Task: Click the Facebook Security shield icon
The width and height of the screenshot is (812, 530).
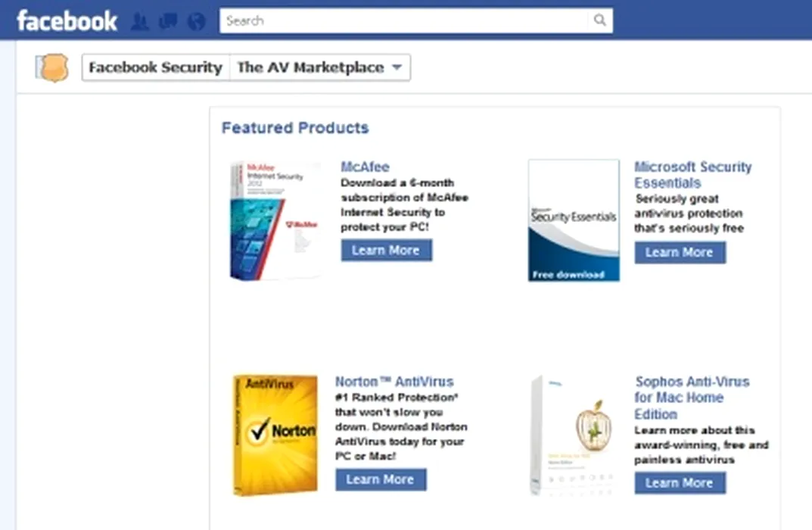Action: tap(52, 67)
